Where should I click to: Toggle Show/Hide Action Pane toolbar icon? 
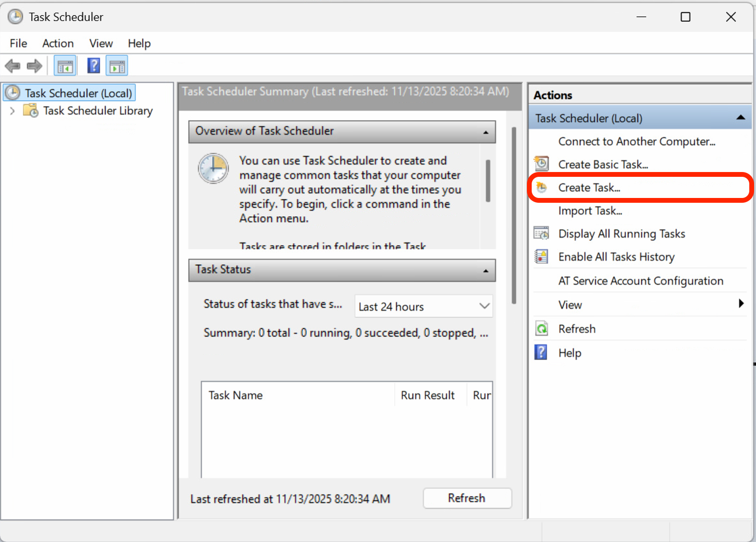click(117, 66)
